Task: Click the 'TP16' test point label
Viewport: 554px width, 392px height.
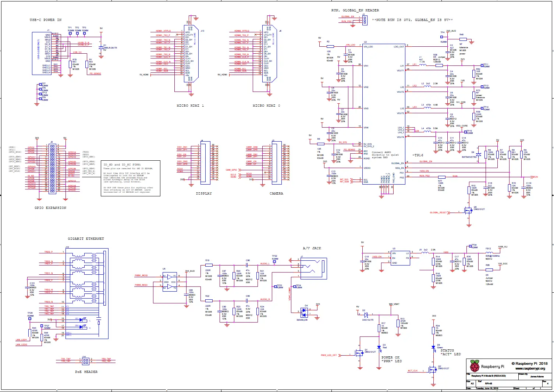Action: coord(418,155)
